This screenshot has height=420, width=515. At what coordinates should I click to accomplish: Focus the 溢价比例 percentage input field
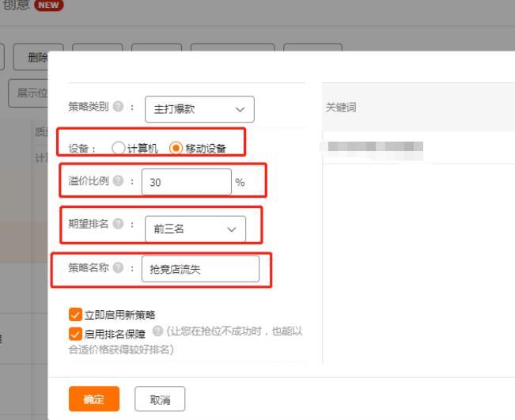click(186, 182)
